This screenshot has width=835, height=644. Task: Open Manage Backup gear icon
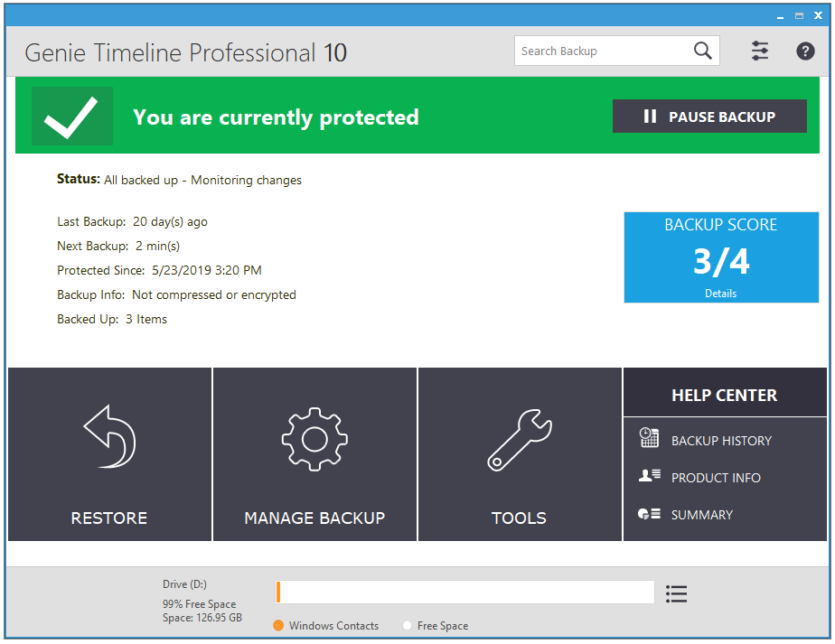tap(314, 437)
